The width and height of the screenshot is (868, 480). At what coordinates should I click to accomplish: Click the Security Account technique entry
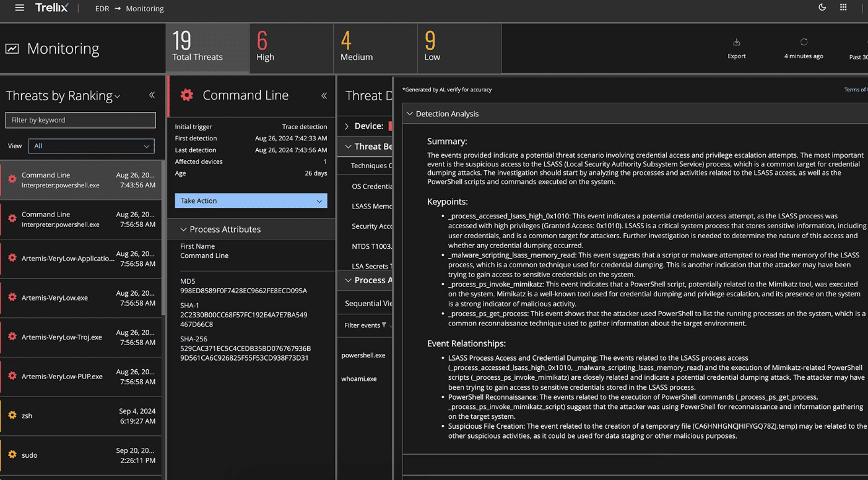click(x=372, y=226)
